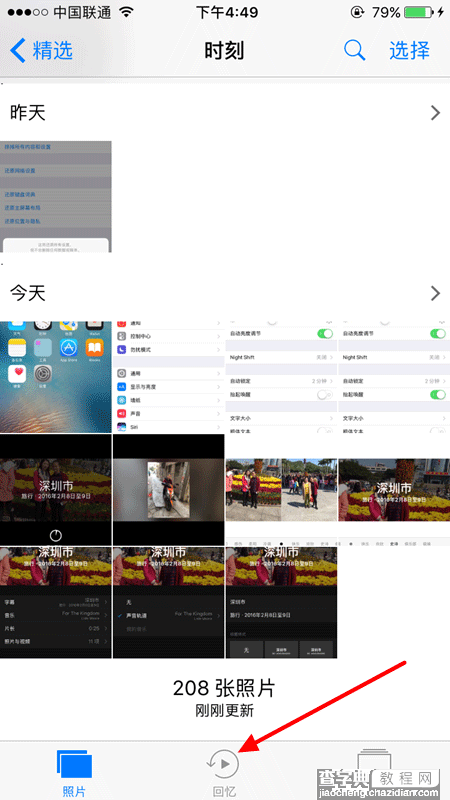
Task: Tap the Wi-Fi icon in status bar
Action: (x=127, y=12)
